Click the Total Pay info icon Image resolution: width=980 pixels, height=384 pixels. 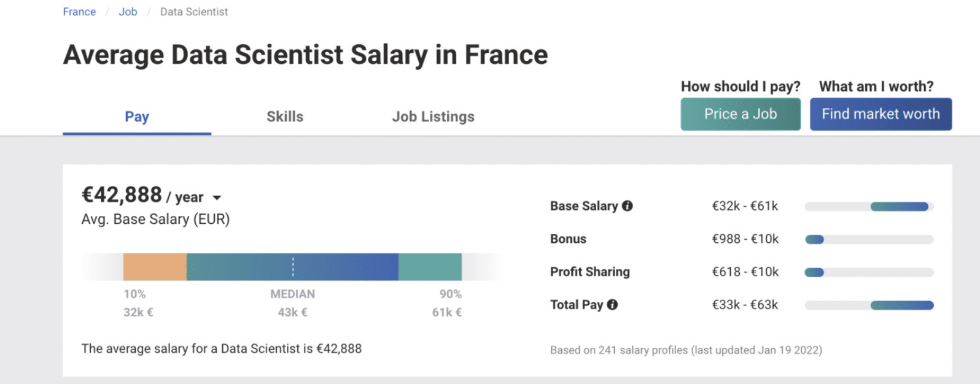[x=612, y=304]
